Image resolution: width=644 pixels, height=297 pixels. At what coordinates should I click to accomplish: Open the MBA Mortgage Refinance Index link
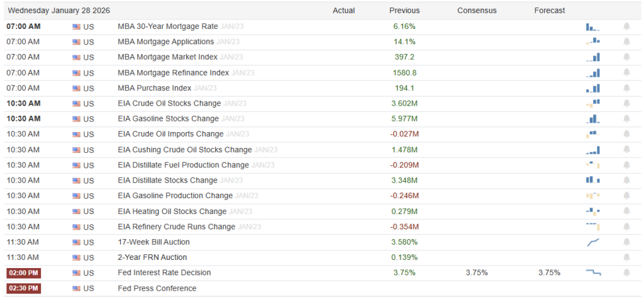pos(173,73)
